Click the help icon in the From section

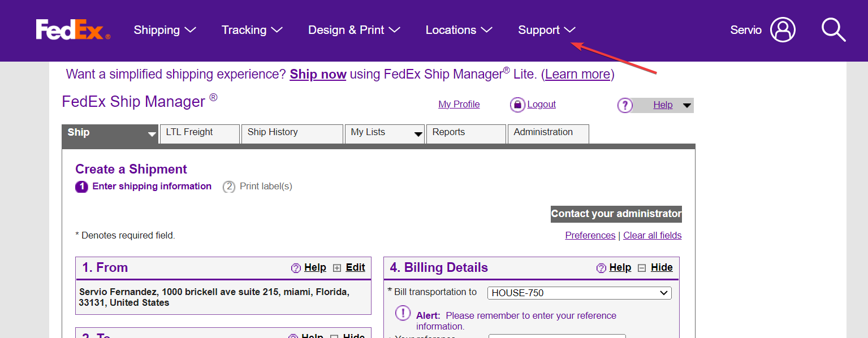[x=296, y=268]
